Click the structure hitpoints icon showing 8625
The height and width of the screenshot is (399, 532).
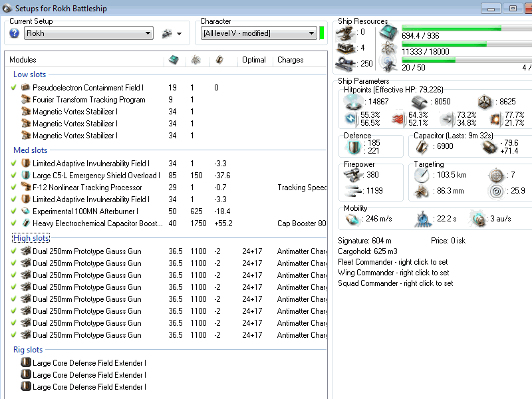(485, 102)
